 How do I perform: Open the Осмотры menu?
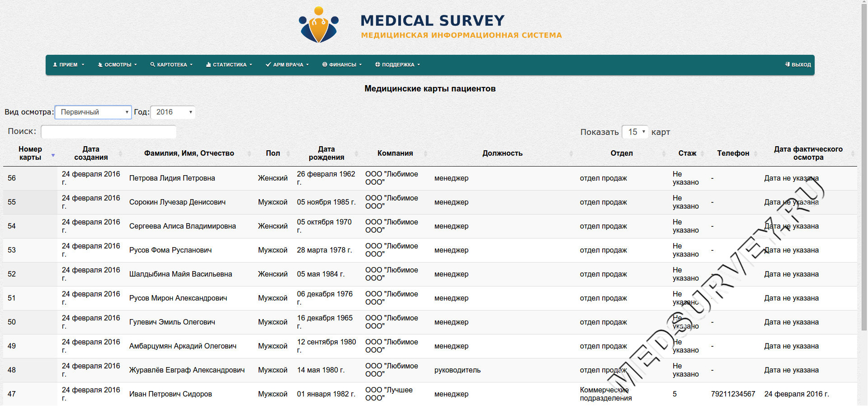[x=118, y=65]
